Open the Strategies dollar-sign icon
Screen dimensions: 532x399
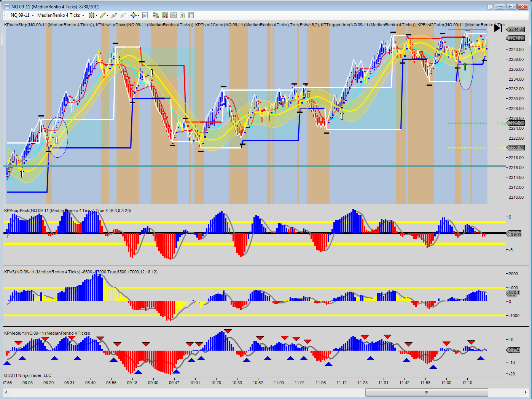[182, 15]
